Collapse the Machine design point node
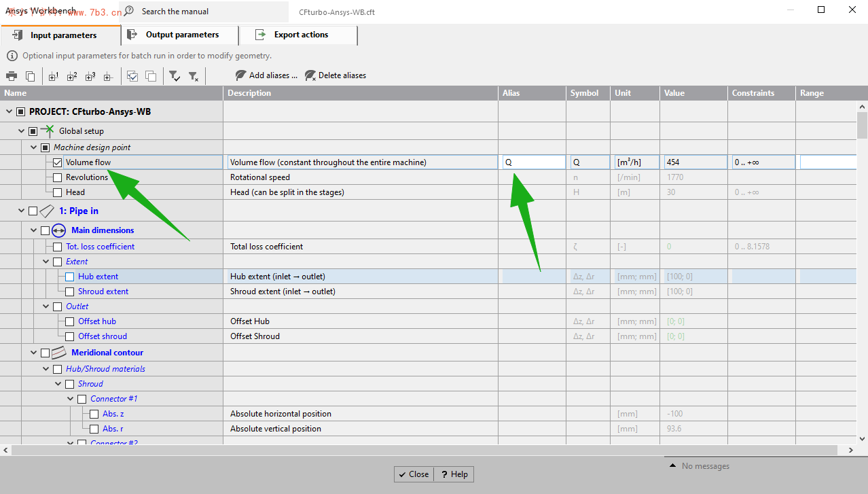 click(33, 147)
